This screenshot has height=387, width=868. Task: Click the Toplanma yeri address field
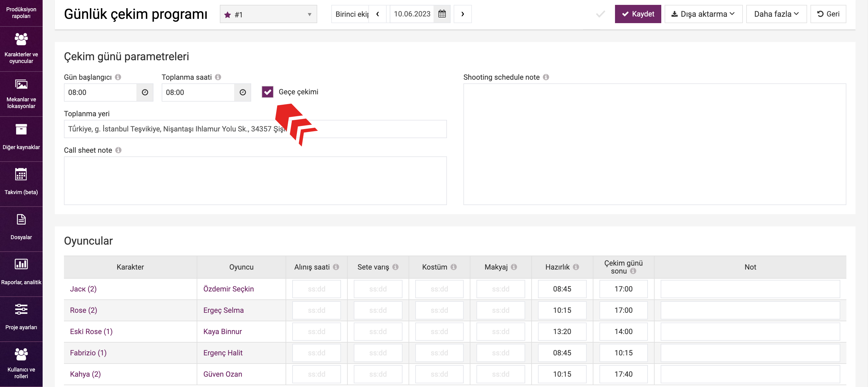[x=255, y=129]
